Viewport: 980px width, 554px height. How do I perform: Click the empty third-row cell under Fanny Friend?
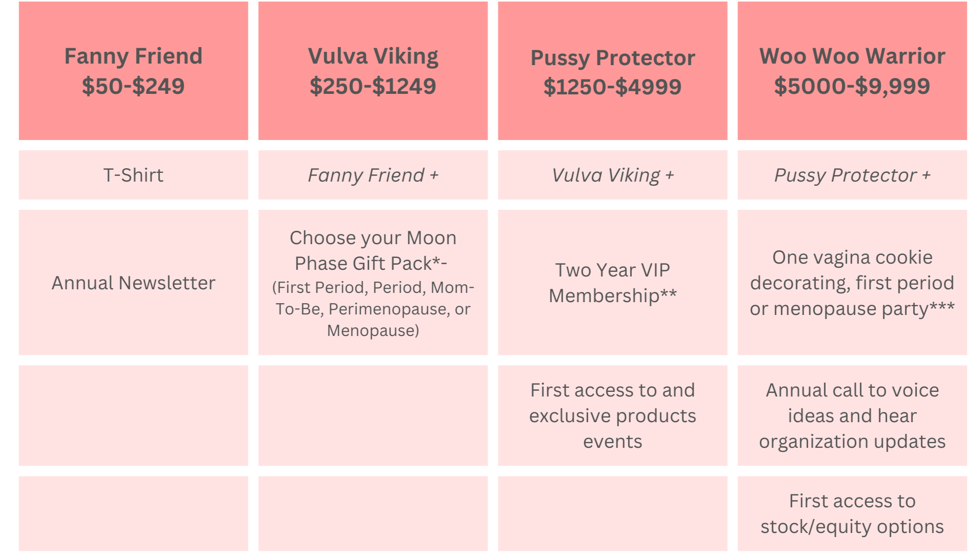tap(133, 415)
